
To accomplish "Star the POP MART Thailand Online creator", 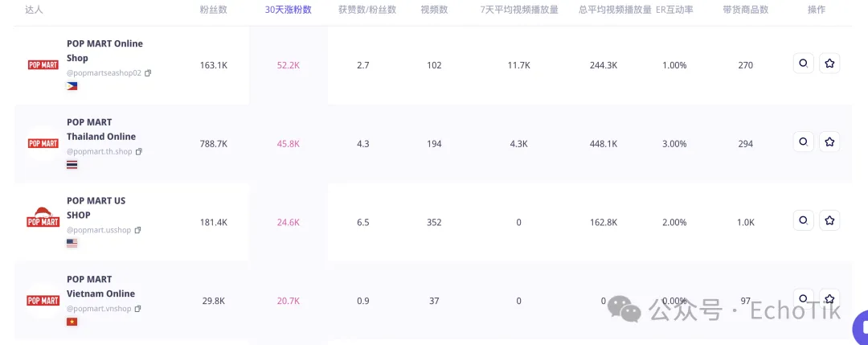I will tap(829, 142).
